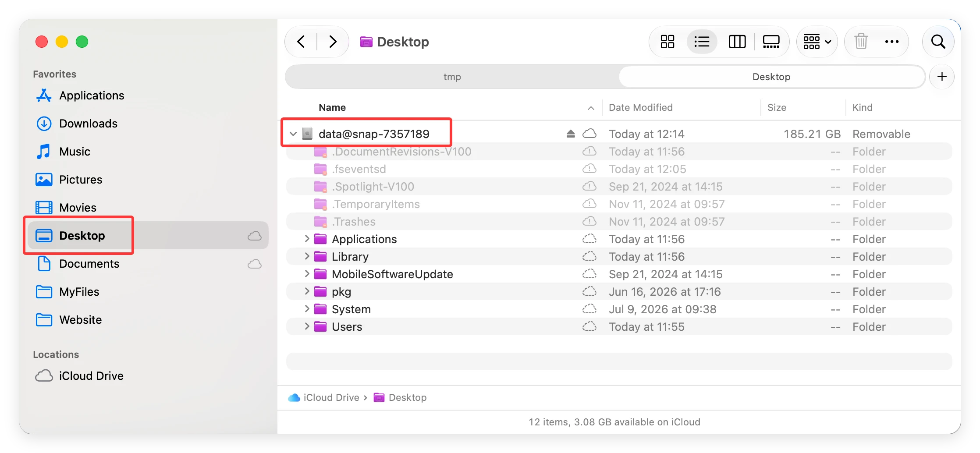Viewport: 980px width, 453px height.
Task: Go forward with the right chevron button
Action: click(333, 42)
